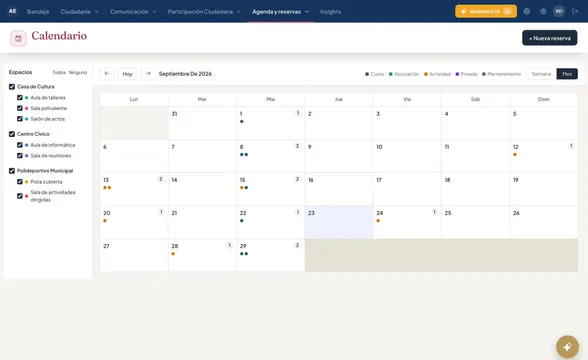This screenshot has height=360, width=588.
Task: Click the blue event dot on day 1
Action: pos(242,122)
